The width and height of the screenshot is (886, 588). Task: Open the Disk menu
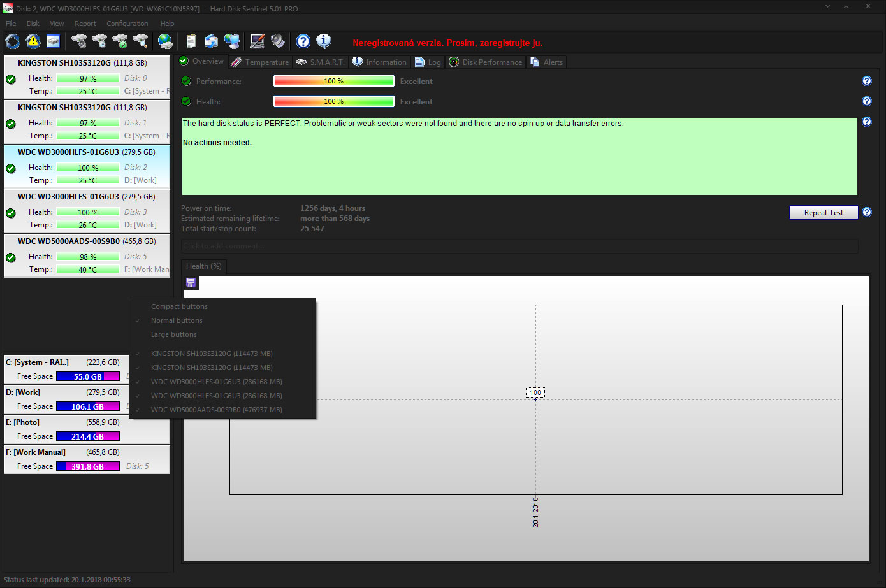coord(33,24)
